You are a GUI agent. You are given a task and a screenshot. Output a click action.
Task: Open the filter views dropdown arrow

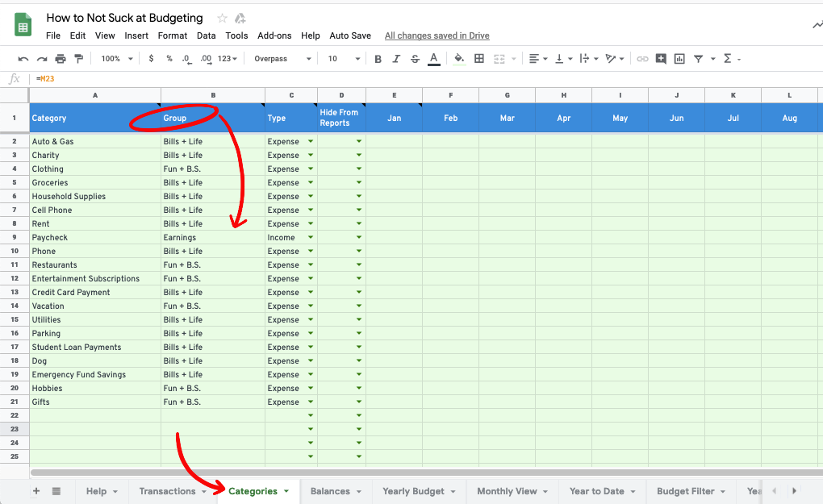click(712, 59)
